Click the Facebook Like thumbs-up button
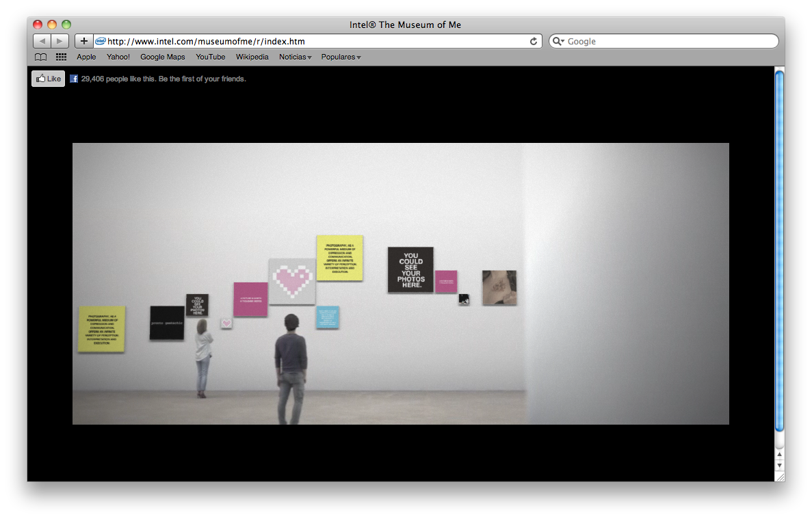The height and width of the screenshot is (519, 812). tap(48, 79)
